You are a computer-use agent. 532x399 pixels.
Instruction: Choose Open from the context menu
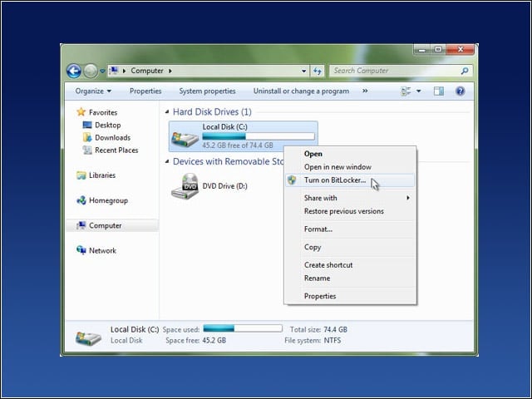[350, 154]
